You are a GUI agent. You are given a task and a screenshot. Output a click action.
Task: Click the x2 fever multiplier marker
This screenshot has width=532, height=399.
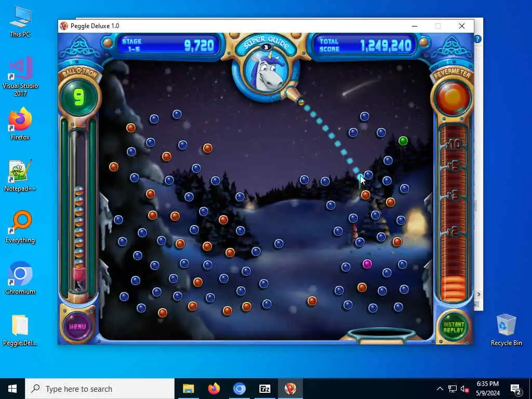coord(453,232)
